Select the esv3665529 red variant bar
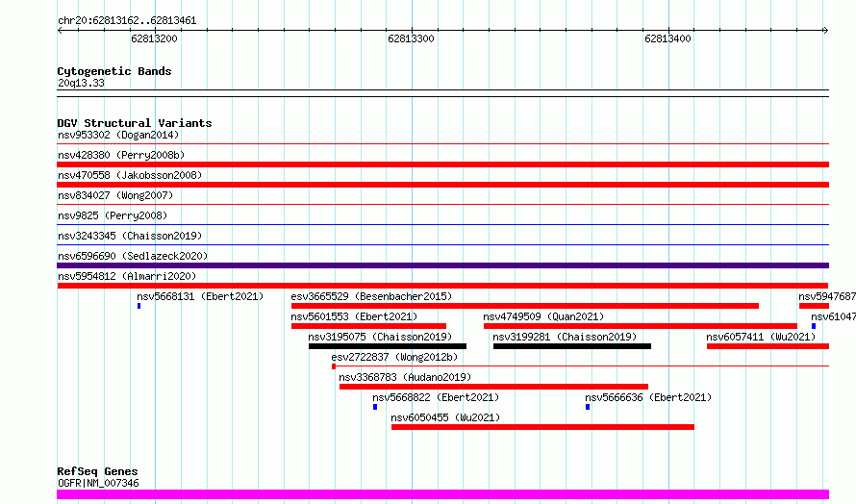The width and height of the screenshot is (856, 504). tap(525, 306)
